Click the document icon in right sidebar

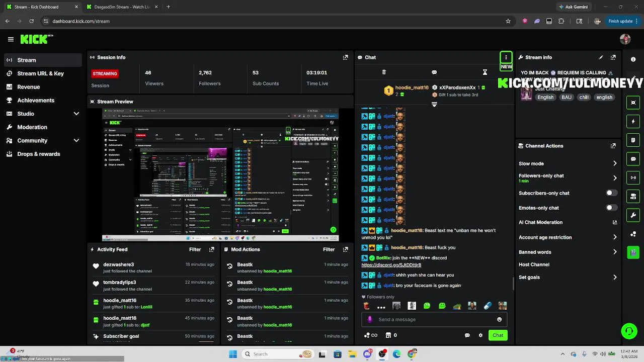[633, 140]
